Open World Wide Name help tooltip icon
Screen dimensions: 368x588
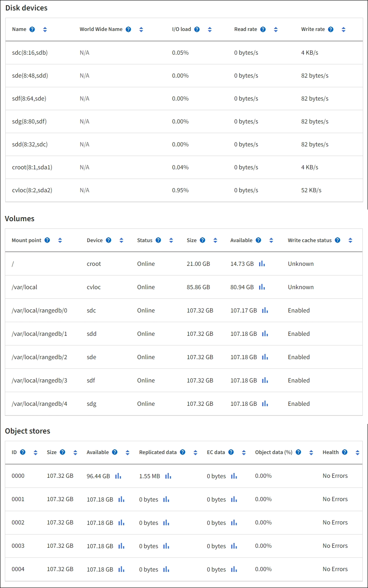(x=128, y=29)
